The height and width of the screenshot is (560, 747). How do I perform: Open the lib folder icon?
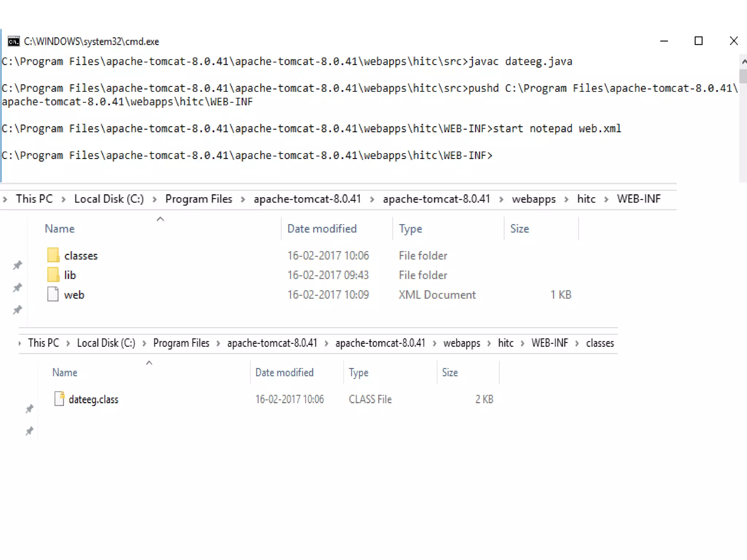53,275
